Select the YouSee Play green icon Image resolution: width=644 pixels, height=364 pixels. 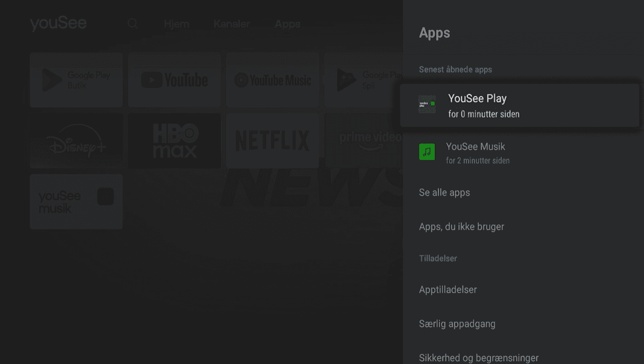coord(427,104)
